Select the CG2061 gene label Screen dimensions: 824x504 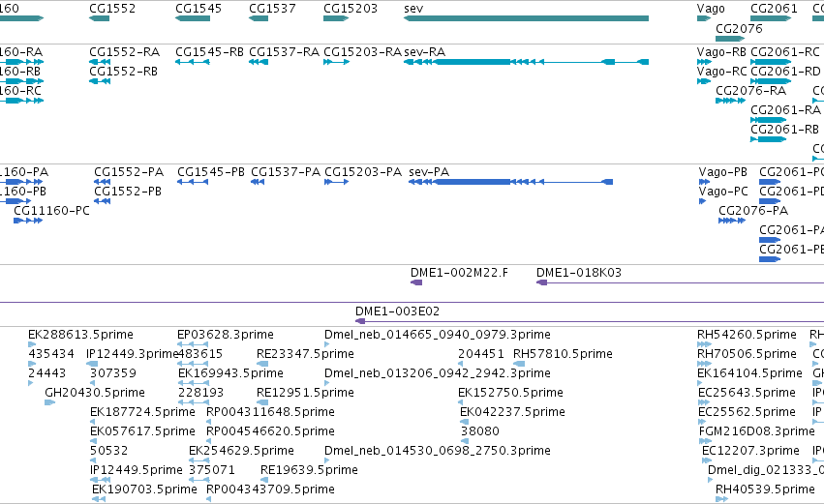774,9
